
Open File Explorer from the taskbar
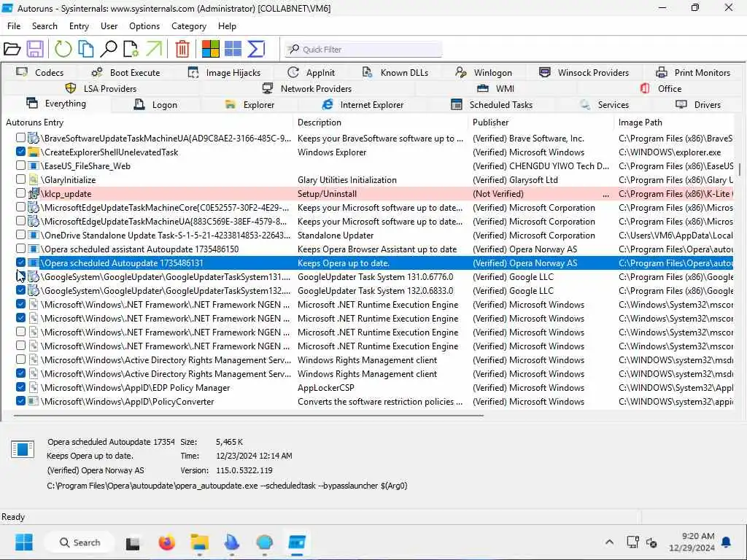tap(200, 542)
